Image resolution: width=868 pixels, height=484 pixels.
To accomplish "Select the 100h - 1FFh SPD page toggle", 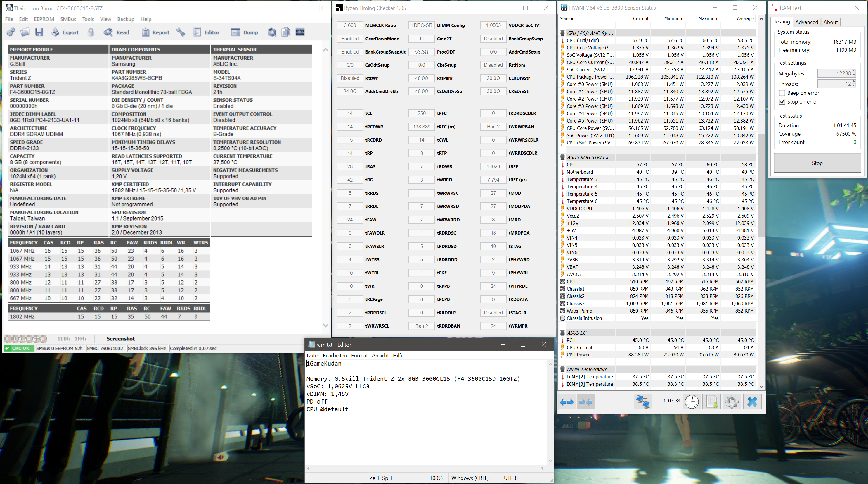I will click(72, 339).
